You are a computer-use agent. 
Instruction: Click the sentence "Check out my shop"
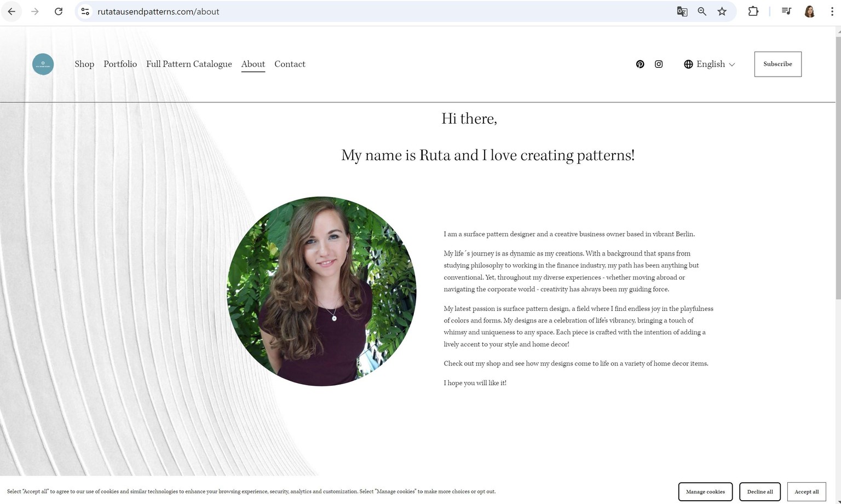[575, 363]
